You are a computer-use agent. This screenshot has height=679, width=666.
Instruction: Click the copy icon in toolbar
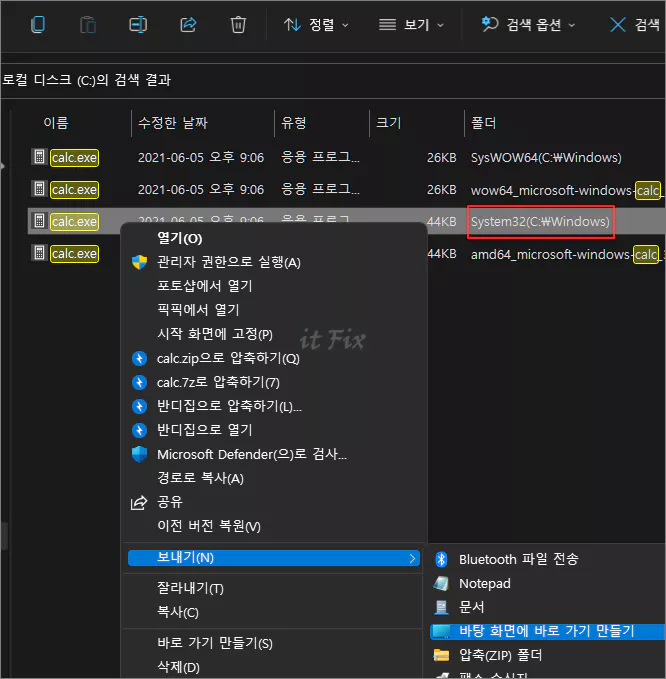tap(38, 24)
